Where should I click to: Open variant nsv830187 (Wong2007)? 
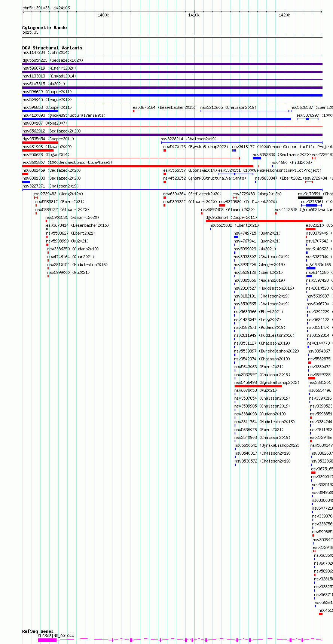pyautogui.click(x=45, y=123)
